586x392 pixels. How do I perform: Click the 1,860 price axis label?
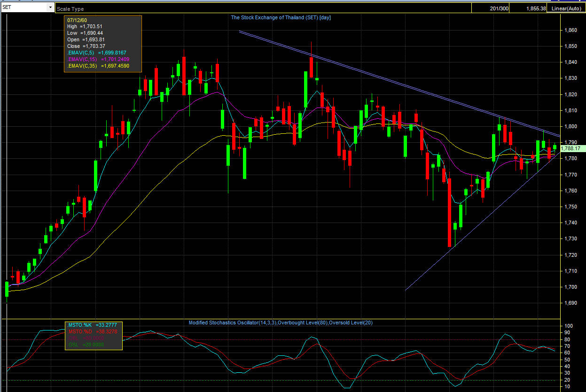click(x=570, y=30)
